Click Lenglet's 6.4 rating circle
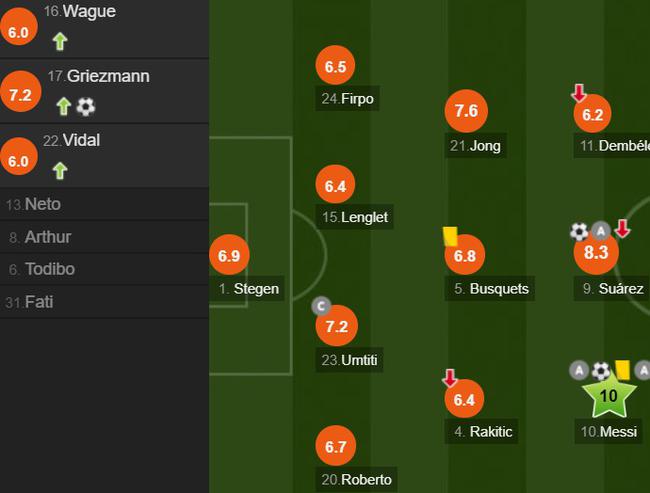 pyautogui.click(x=335, y=185)
